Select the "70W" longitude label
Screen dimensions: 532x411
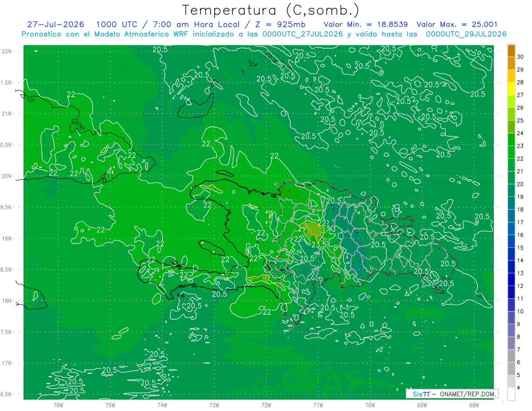[370, 405]
